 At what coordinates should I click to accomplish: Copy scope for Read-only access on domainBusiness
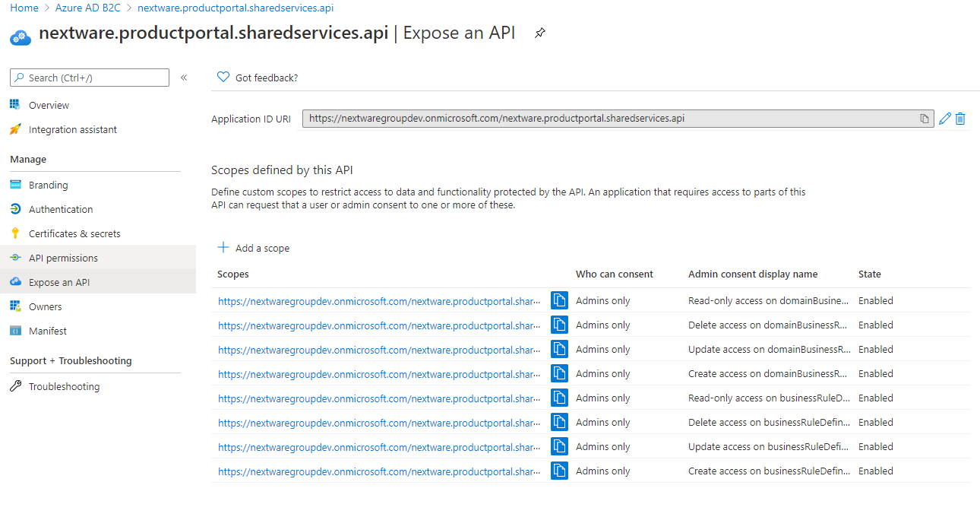click(560, 300)
